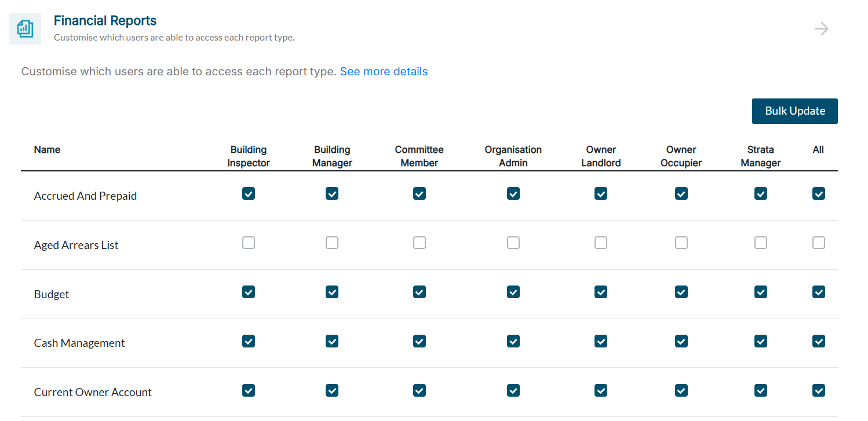The width and height of the screenshot is (868, 421).
Task: Check Aged Arrears List All checkbox
Action: tap(818, 243)
